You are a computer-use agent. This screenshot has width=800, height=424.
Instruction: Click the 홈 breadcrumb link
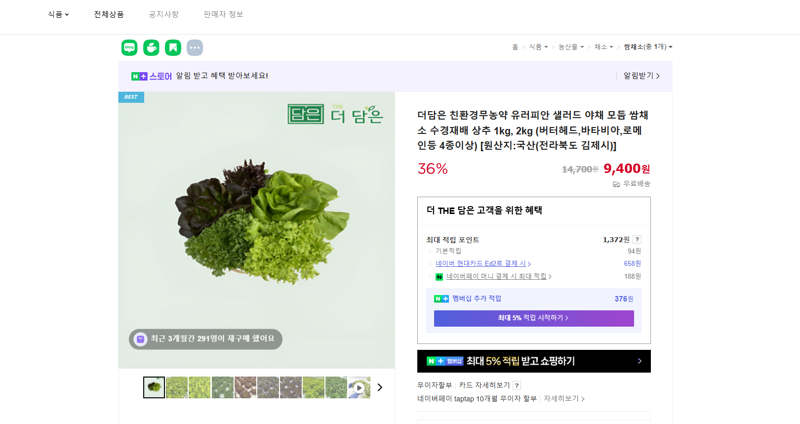point(515,47)
